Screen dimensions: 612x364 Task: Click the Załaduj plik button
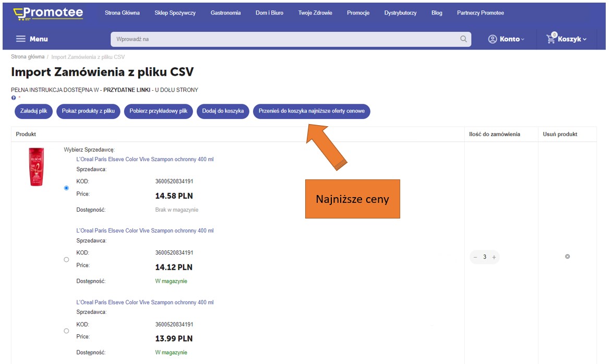33,111
